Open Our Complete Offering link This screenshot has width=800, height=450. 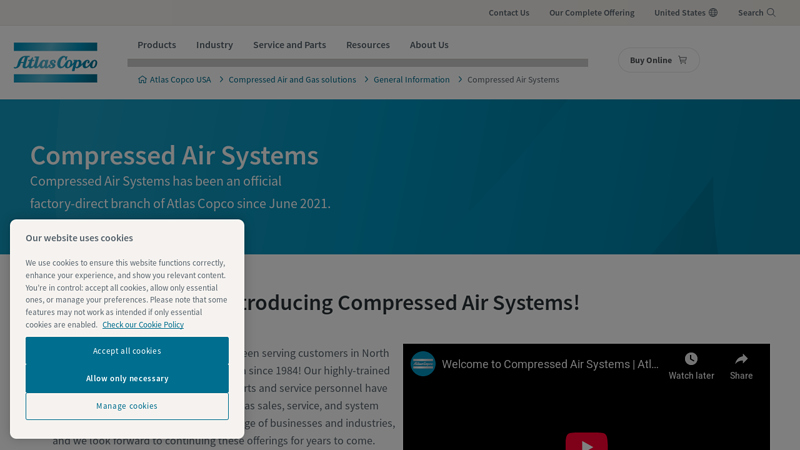coord(592,13)
